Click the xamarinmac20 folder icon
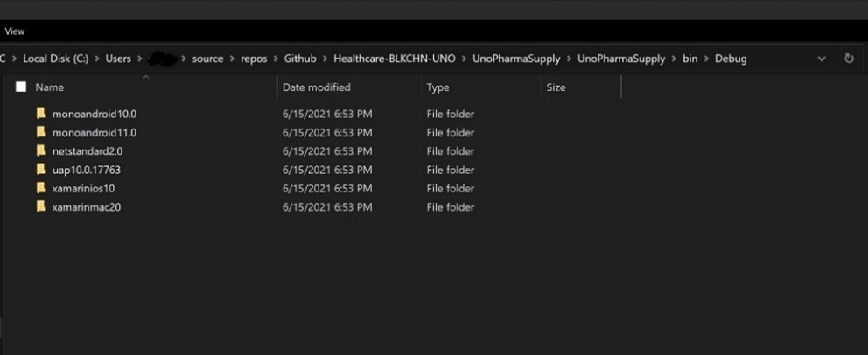Image resolution: width=868 pixels, height=355 pixels. click(x=40, y=207)
